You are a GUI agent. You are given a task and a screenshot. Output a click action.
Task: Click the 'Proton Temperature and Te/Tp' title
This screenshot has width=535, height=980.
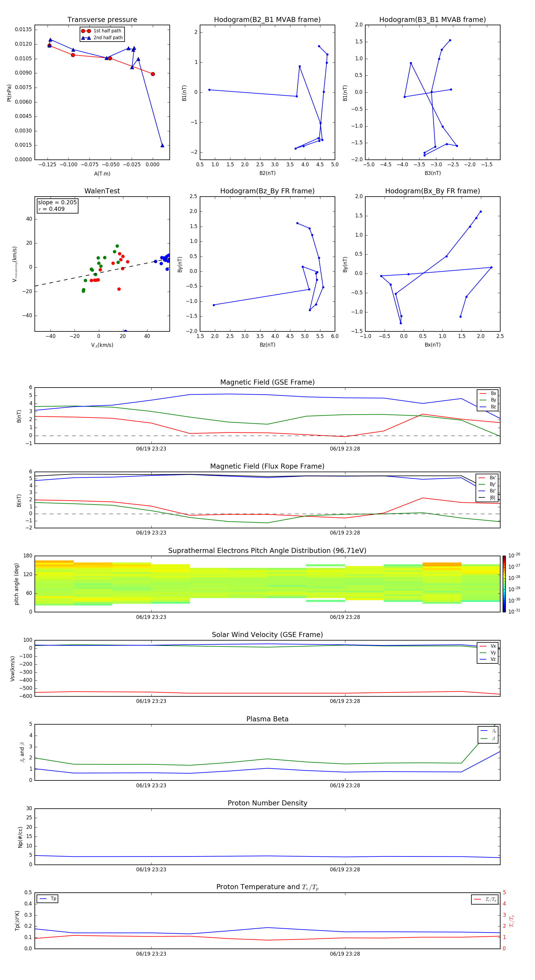[x=267, y=887]
